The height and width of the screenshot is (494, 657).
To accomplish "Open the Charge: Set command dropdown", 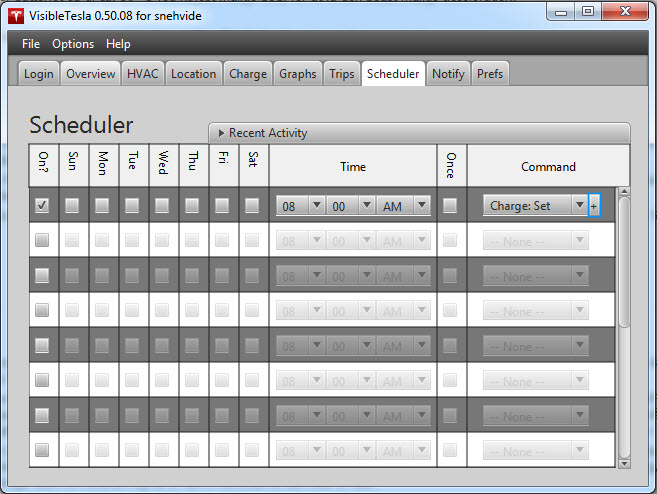I will (x=535, y=205).
